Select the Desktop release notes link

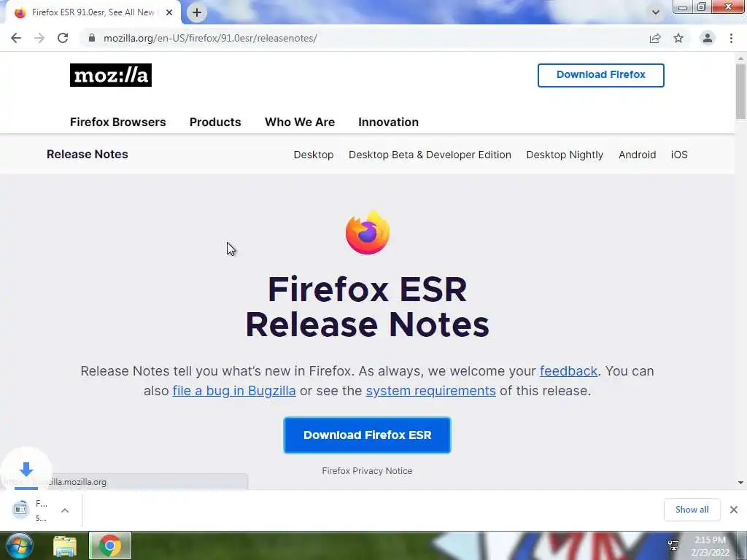pos(314,155)
